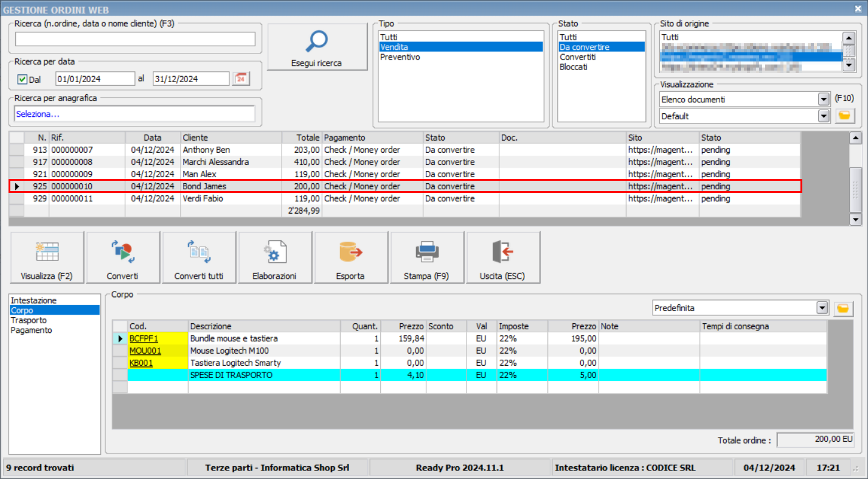Viewport: 868px width, 479px height.
Task: Click Sito di origine scroll up arrow
Action: click(849, 38)
